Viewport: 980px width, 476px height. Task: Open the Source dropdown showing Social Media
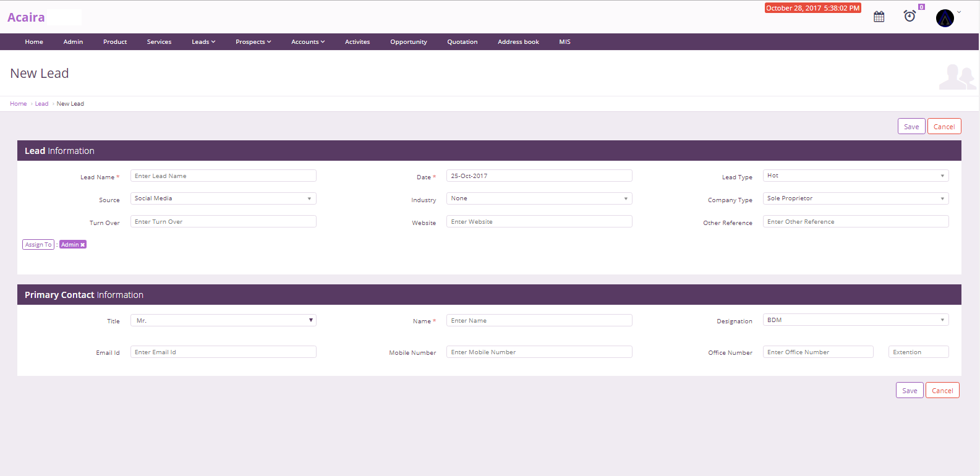[223, 198]
